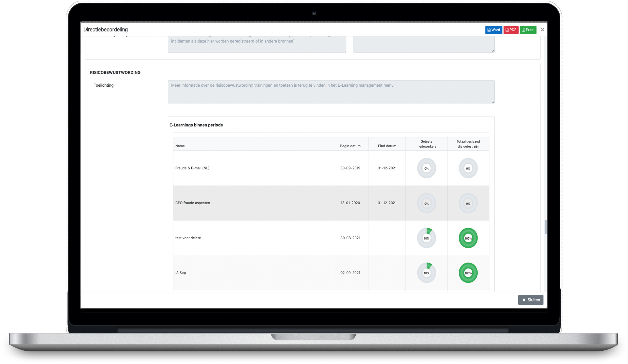This screenshot has width=628, height=364.
Task: Select the CEO fraude aspecten row
Action: click(x=252, y=203)
